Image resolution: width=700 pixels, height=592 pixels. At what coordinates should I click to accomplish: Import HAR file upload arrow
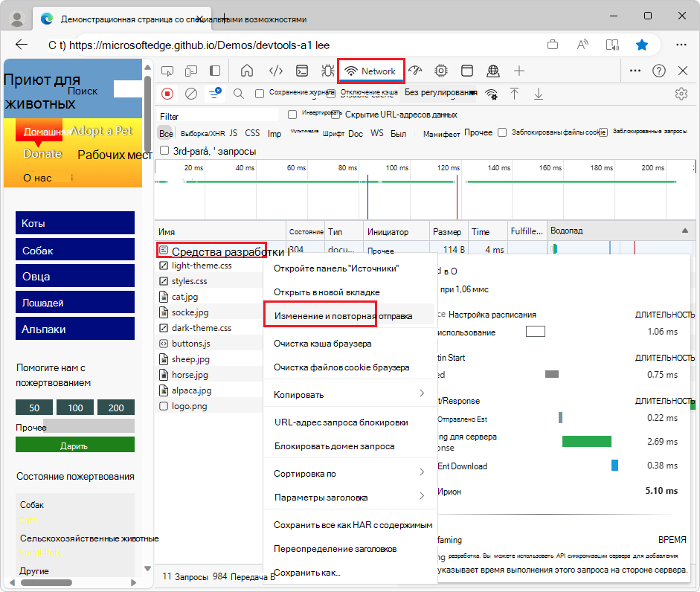(514, 94)
